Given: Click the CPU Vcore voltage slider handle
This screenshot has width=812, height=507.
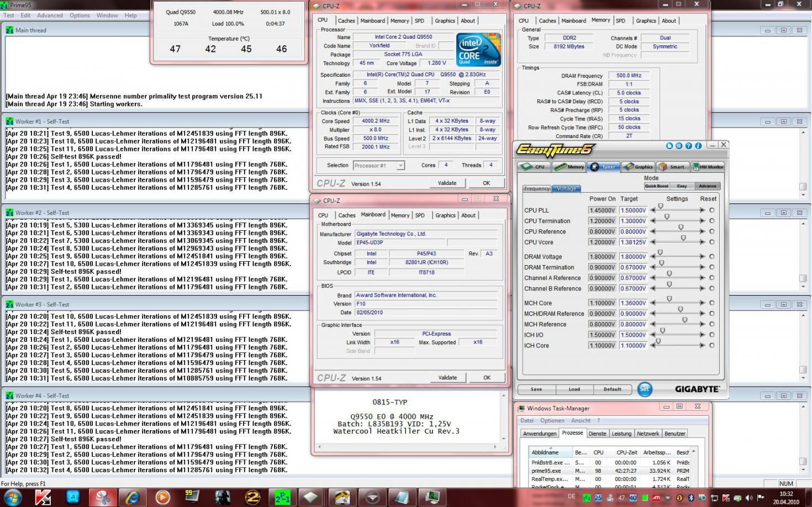Looking at the screenshot, I should (x=684, y=238).
